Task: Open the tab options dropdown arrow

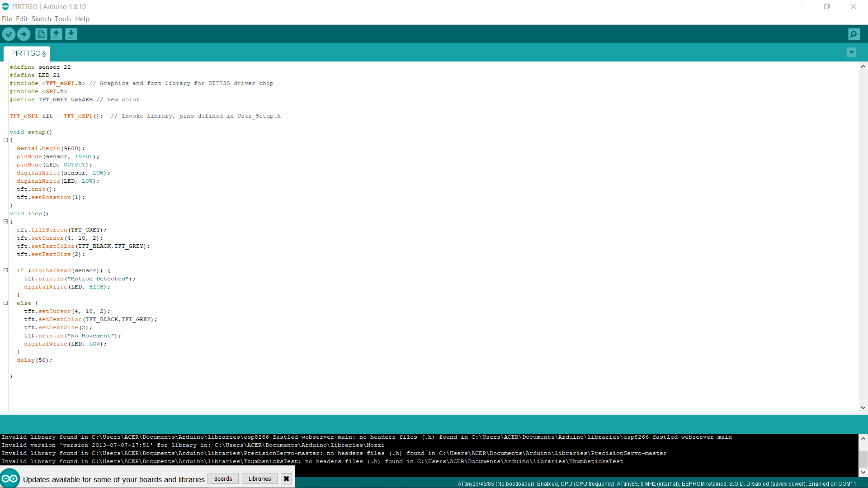Action: coord(851,52)
